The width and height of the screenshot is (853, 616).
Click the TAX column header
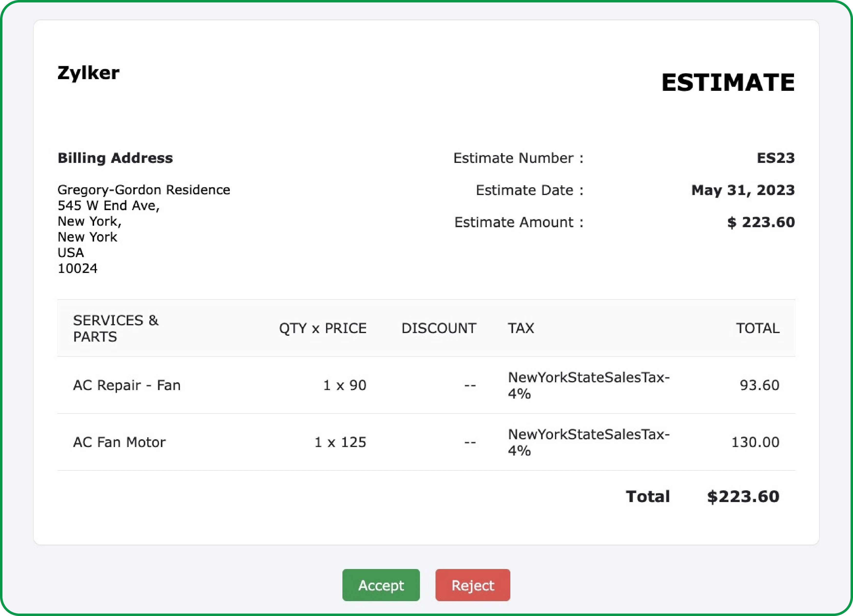click(x=521, y=328)
